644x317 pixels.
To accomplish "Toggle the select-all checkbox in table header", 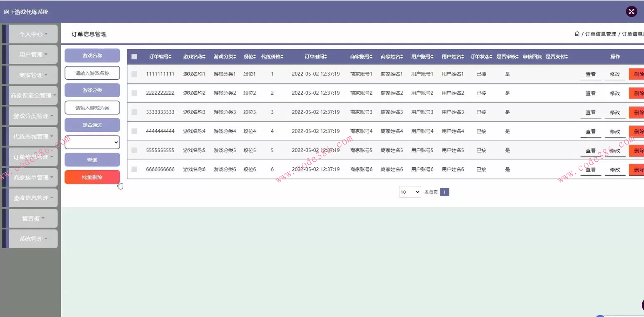I will 134,57.
